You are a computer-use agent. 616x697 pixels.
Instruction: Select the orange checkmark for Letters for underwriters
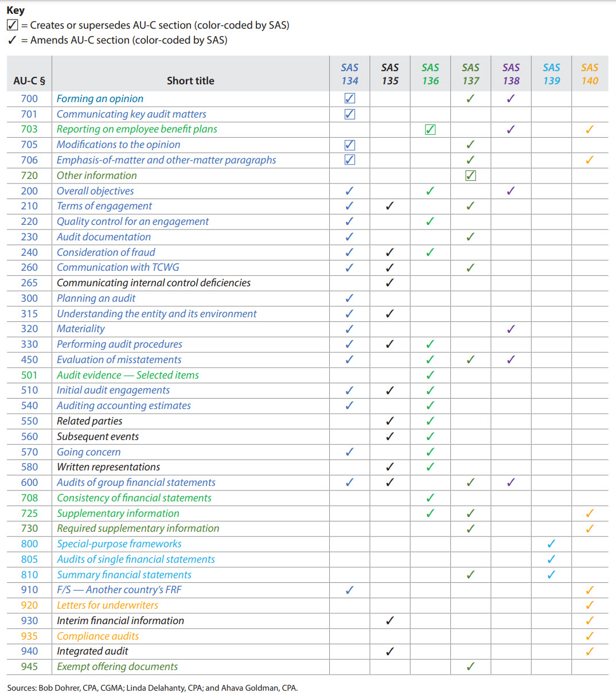point(589,605)
